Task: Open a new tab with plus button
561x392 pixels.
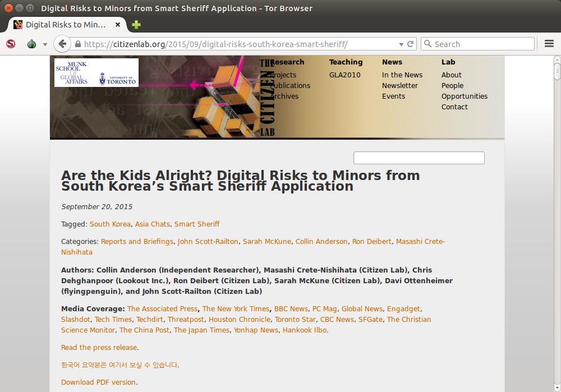Action: [x=136, y=25]
